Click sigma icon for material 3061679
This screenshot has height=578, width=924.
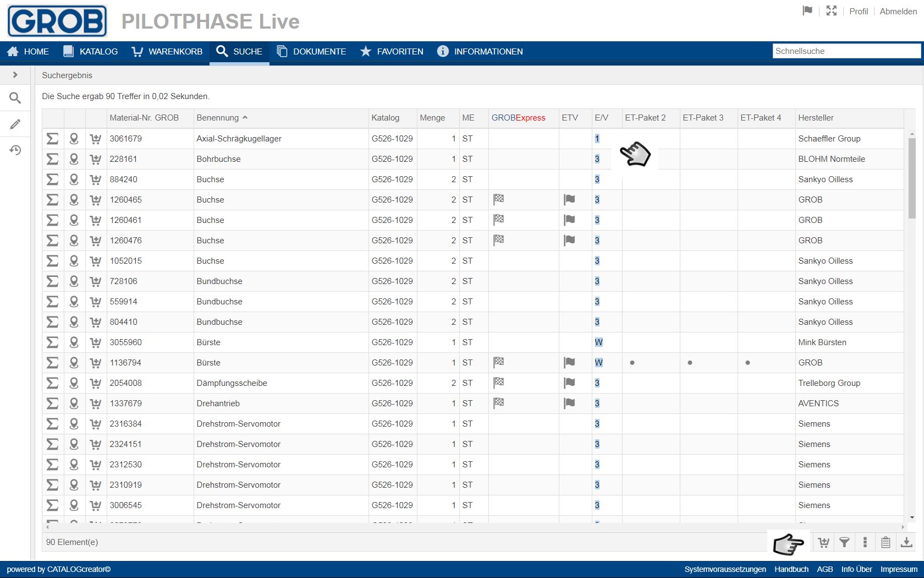pos(53,139)
